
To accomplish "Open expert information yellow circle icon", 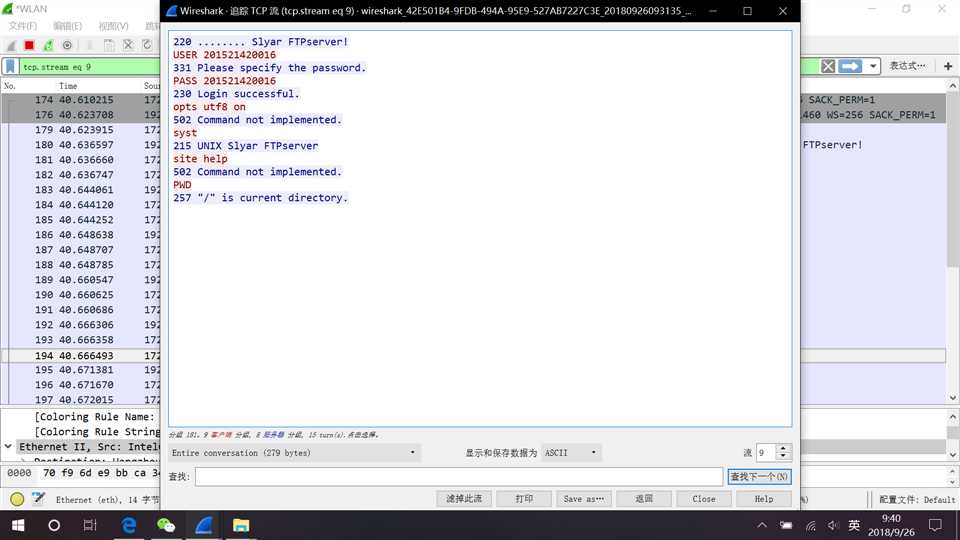I will tap(17, 499).
